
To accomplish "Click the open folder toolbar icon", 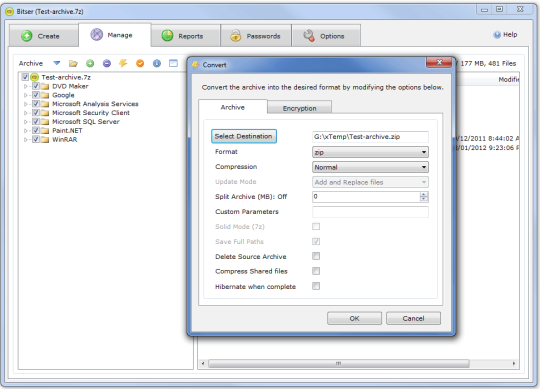I will 73,63.
